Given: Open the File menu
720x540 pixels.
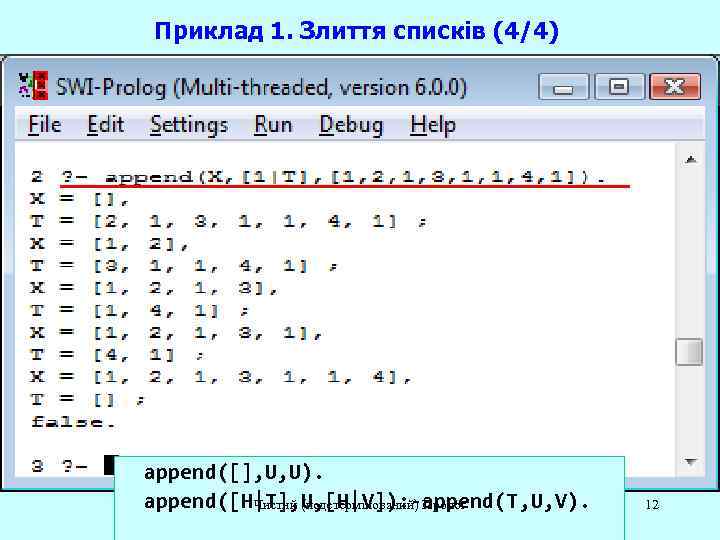Looking at the screenshot, I should pyautogui.click(x=45, y=125).
